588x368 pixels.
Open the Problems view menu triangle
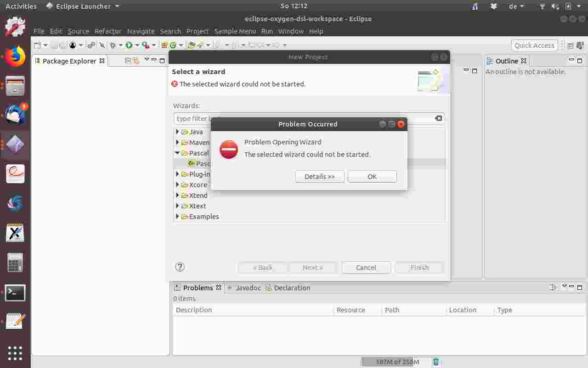coord(564,287)
